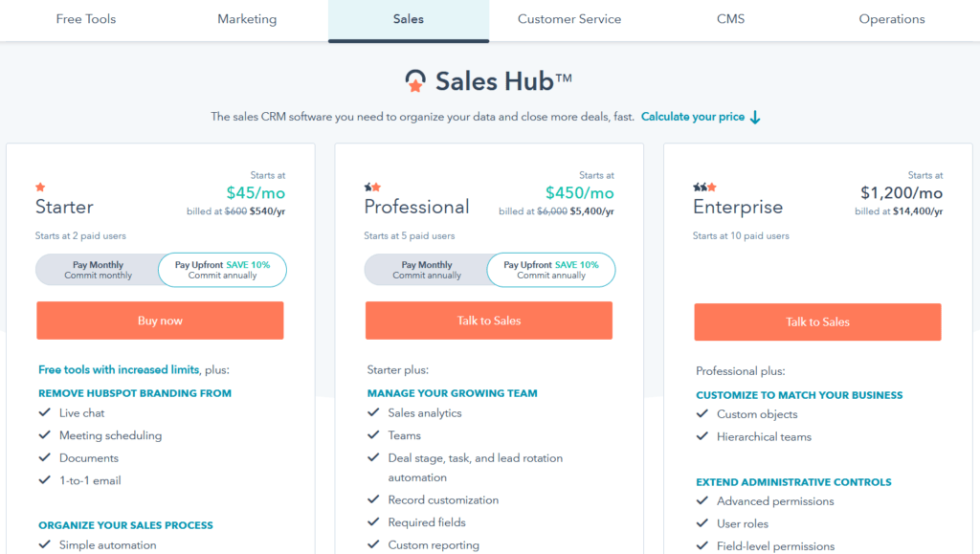Click Deal stage, task, and lead rotation item

475,467
